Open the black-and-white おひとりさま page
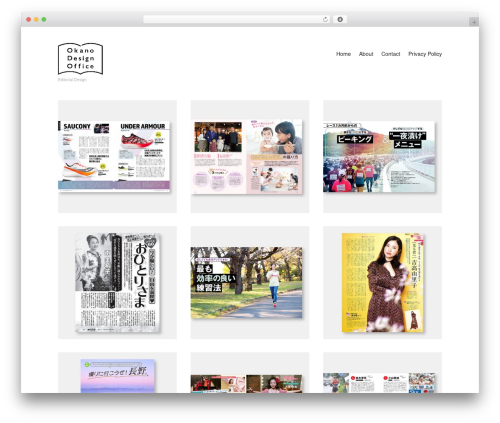The image size is (500, 423). (117, 282)
